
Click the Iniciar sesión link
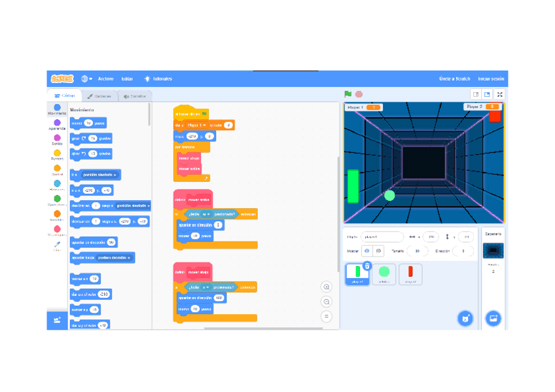tap(491, 79)
